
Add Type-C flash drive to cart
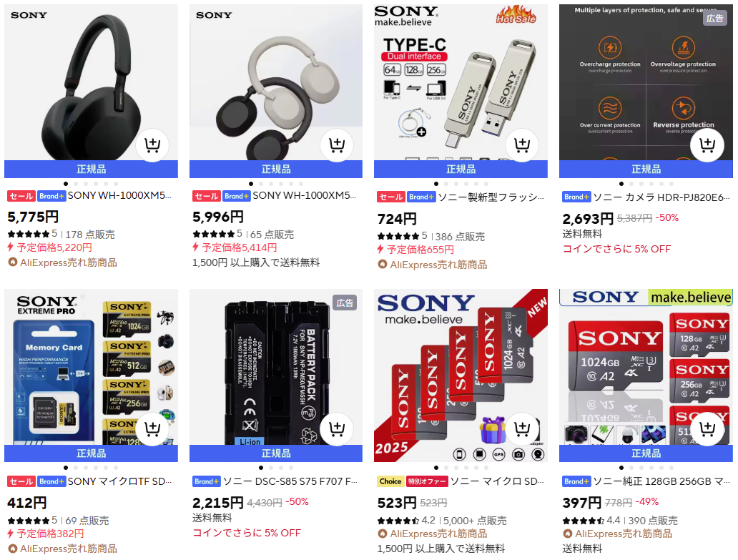point(522,145)
